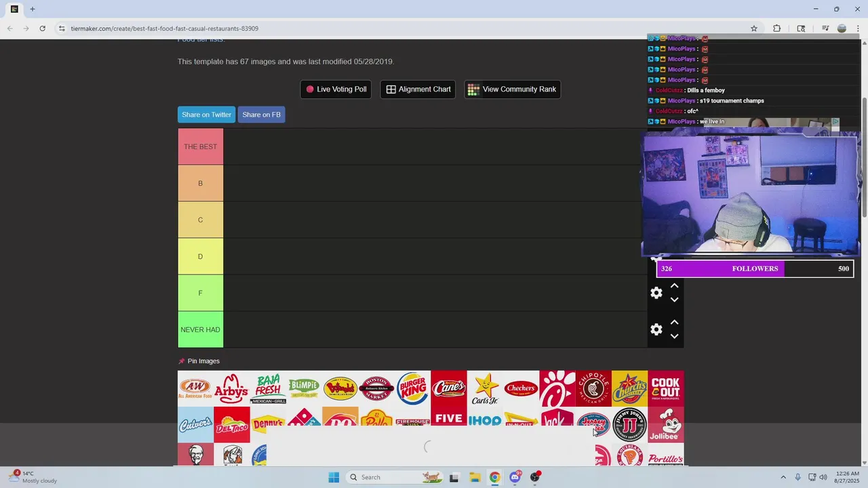Click the green NEVER HAD tier label
The width and height of the screenshot is (868, 488).
pos(200,329)
